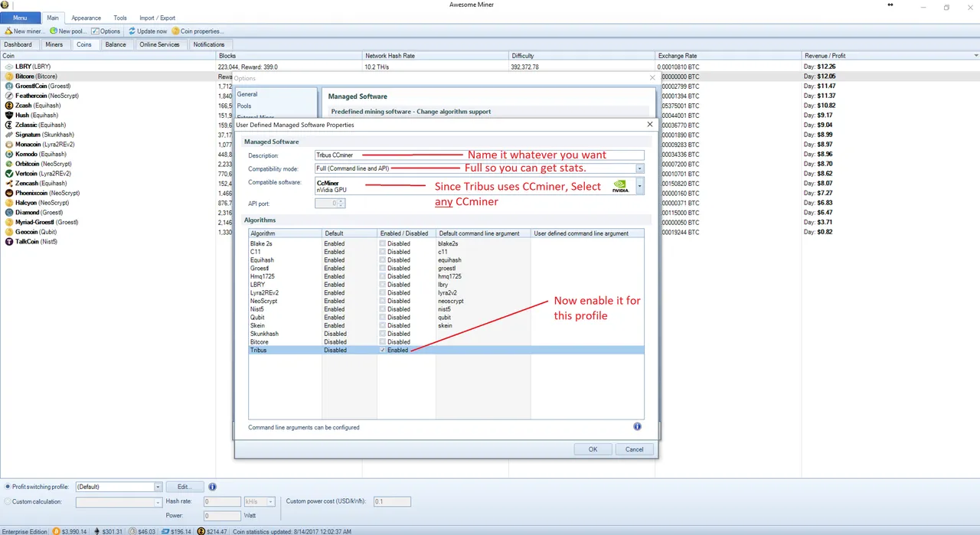Click the Zcash price icon in status bar

[201, 531]
